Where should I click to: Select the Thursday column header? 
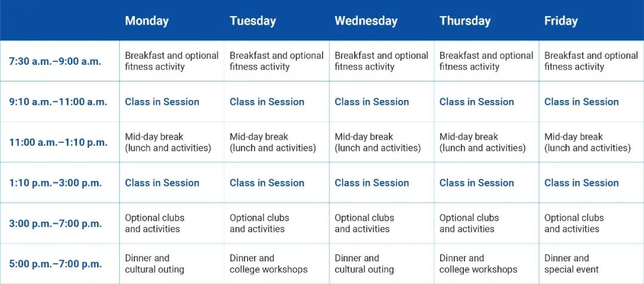[465, 21]
